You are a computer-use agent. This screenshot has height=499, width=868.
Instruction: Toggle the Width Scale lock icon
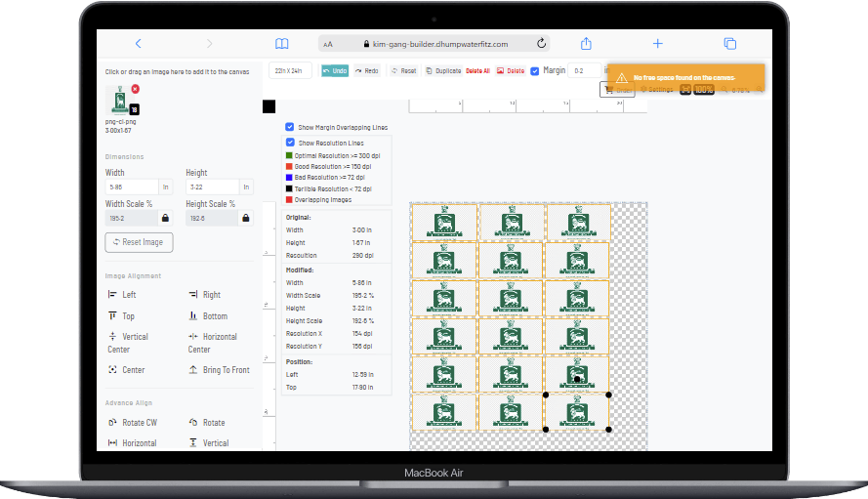coord(165,218)
